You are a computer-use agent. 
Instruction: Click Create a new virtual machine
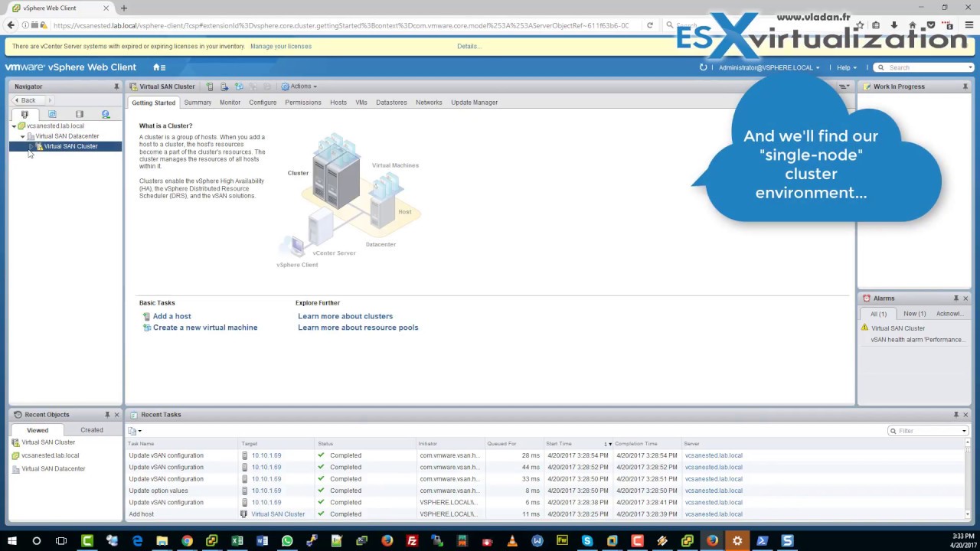[x=205, y=328]
